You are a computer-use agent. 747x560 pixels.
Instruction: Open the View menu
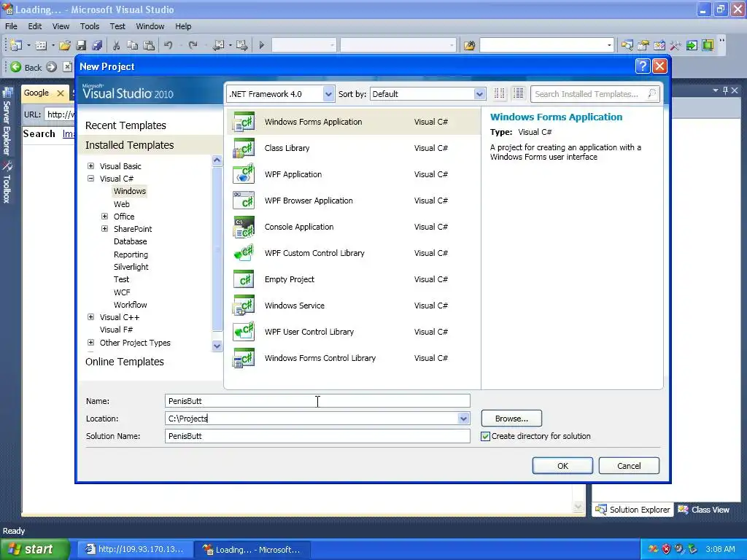tap(61, 26)
